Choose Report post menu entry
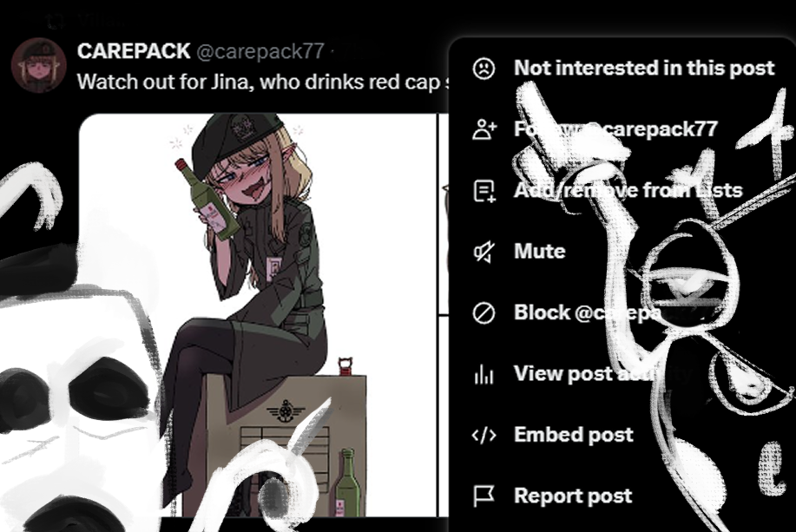The image size is (796, 532). (x=573, y=496)
